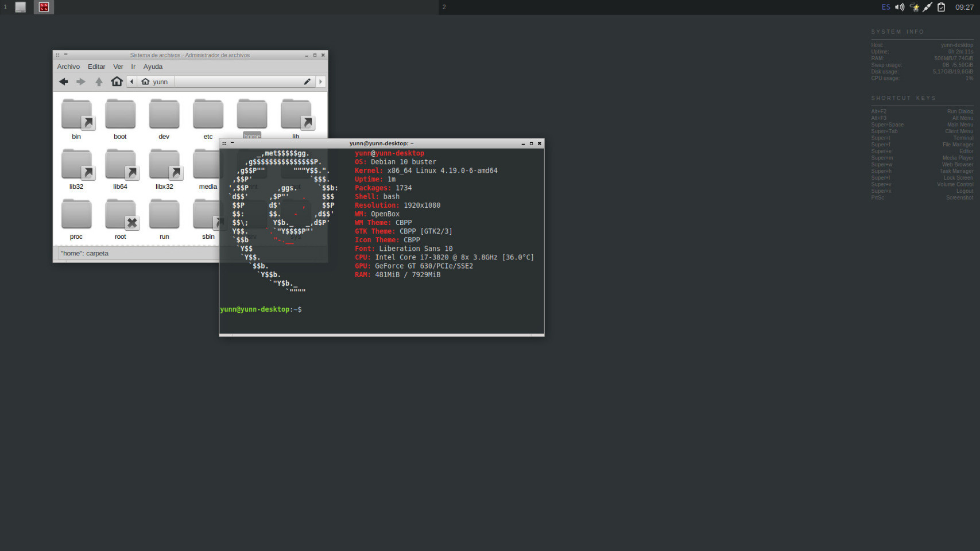Click the file manager title bar

click(x=190, y=55)
